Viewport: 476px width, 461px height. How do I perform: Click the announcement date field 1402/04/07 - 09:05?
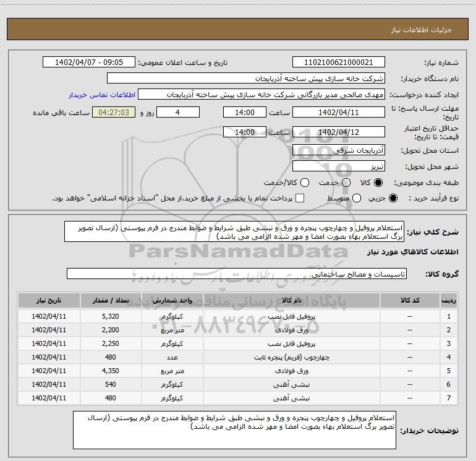tap(89, 62)
